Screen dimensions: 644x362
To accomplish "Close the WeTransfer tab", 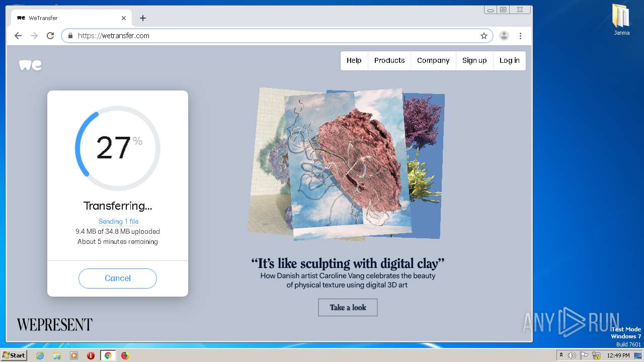I will [124, 18].
